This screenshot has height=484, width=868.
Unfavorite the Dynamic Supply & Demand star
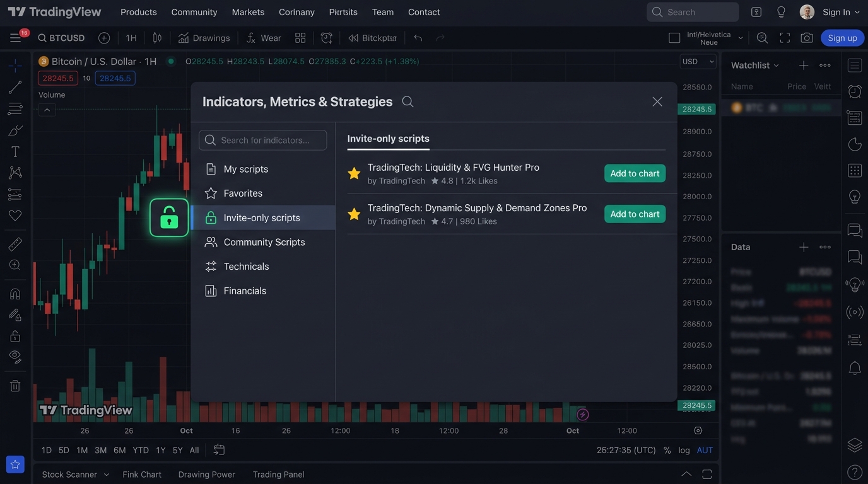pyautogui.click(x=355, y=214)
